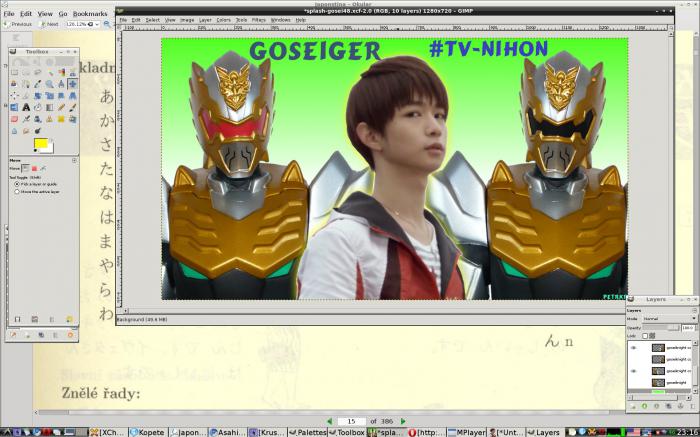Viewport: 700px width, 437px height.
Task: Open the Go menu in Okular
Action: [63, 14]
